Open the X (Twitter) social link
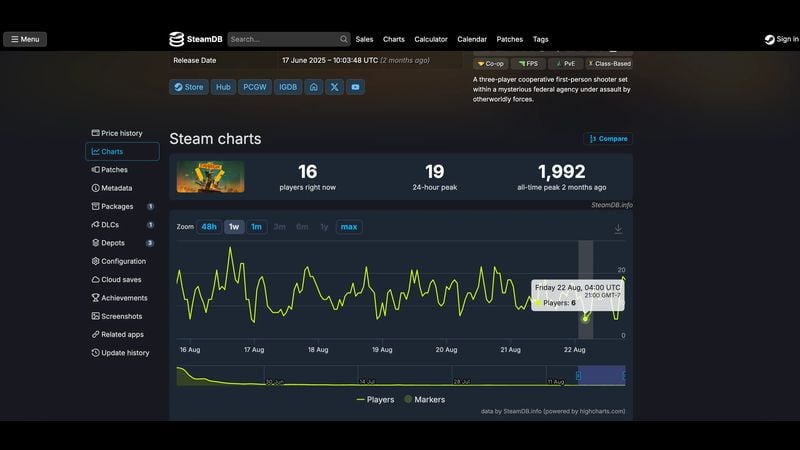Screen dimensions: 800x450 coord(334,87)
